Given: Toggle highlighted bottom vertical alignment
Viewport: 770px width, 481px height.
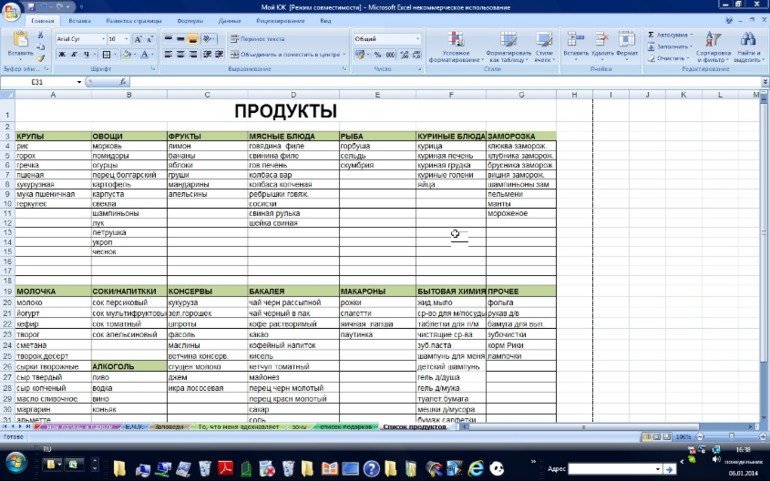Looking at the screenshot, I should click(x=193, y=38).
